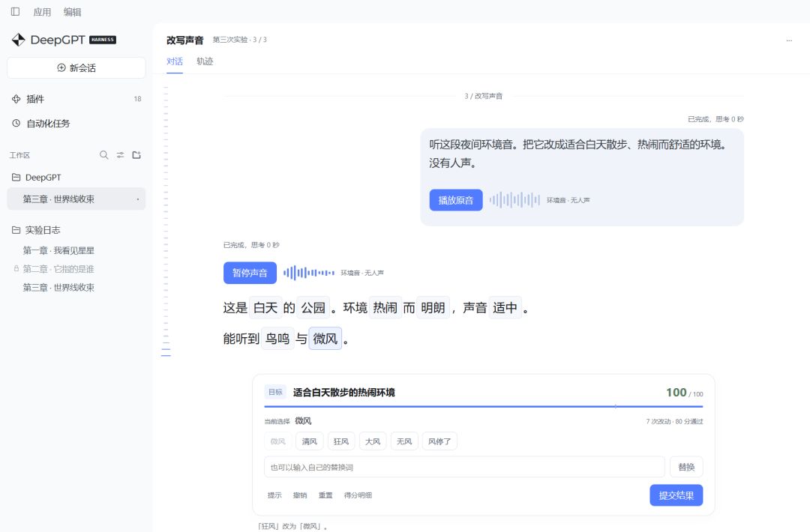810x532 pixels.
Task: Submit with the 提交结果 button
Action: coord(676,495)
